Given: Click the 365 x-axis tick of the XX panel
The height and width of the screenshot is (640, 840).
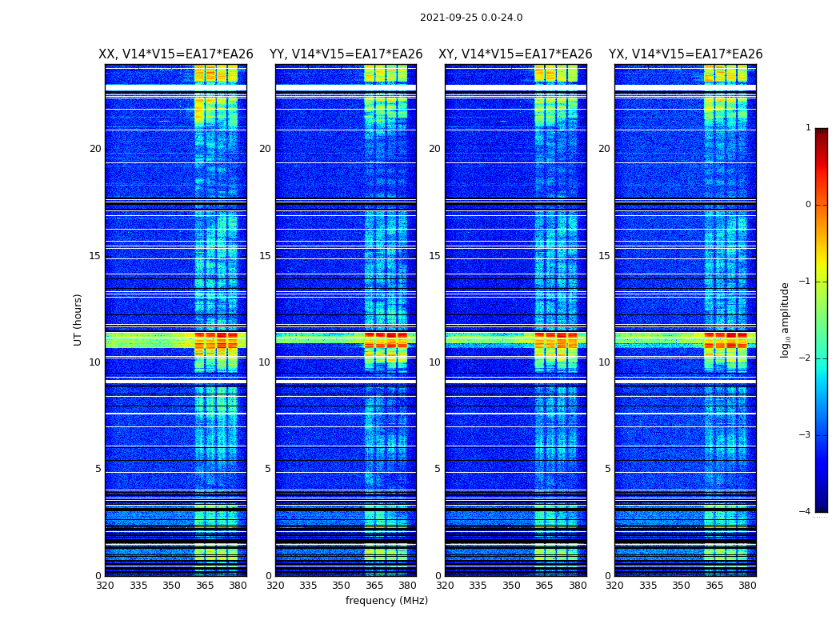Looking at the screenshot, I should tap(205, 586).
